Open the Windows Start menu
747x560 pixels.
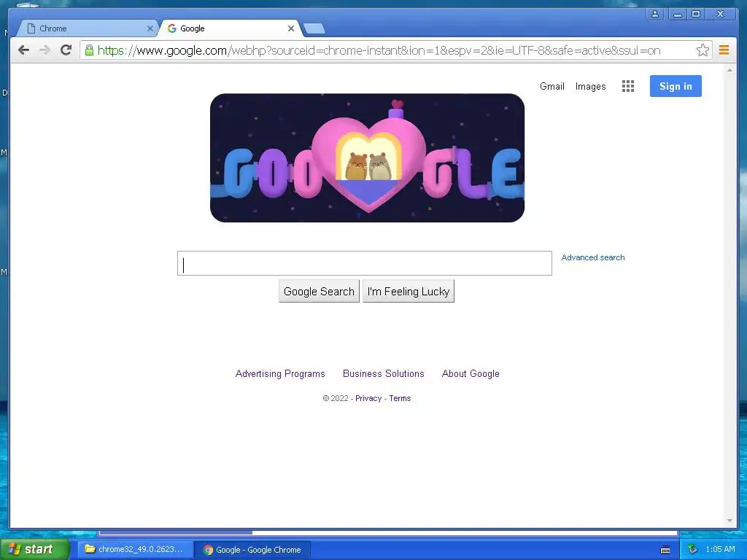coord(35,549)
